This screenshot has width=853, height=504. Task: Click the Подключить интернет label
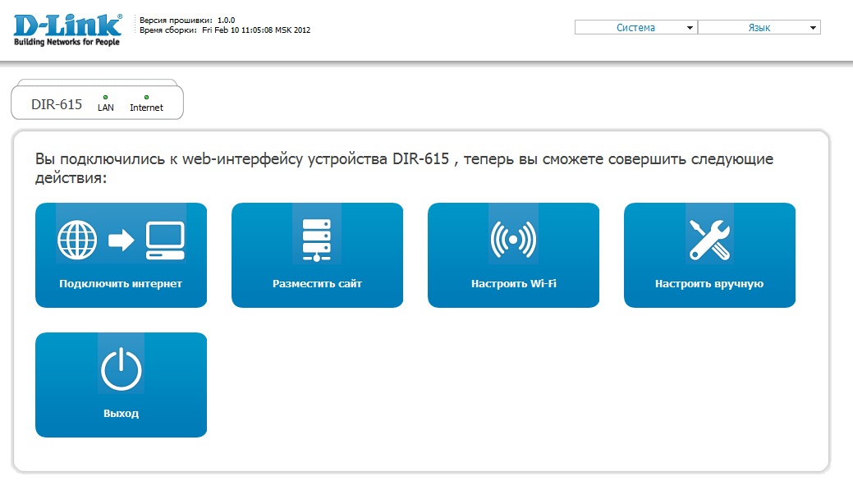click(121, 284)
